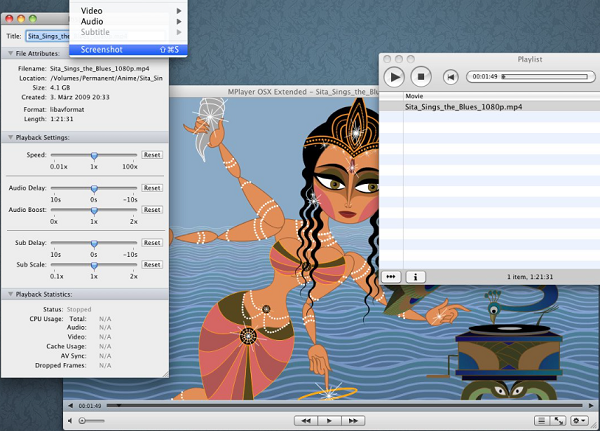Viewport: 600px width, 431px height.
Task: Click the rewind button in the player controls
Action: [306, 421]
